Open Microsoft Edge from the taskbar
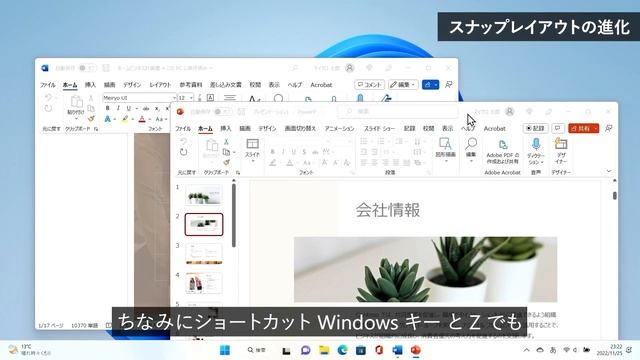The image size is (640, 360). [342, 350]
